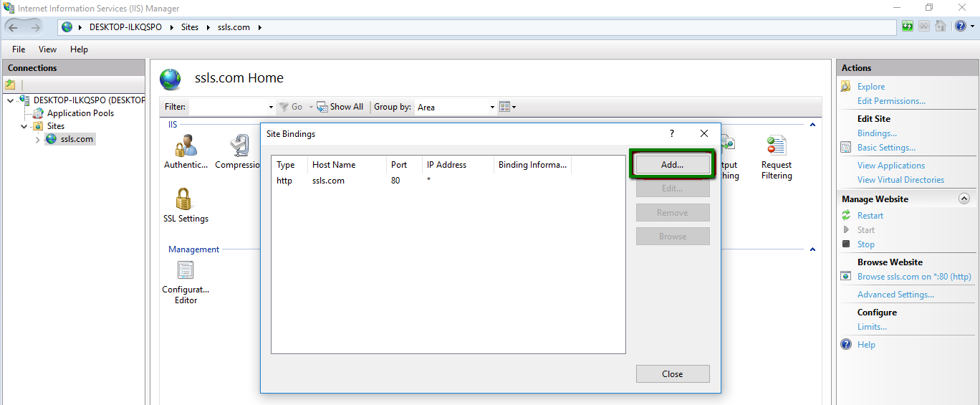Open the Group by Area dropdown
Viewport: 980px width, 405px height.
492,108
